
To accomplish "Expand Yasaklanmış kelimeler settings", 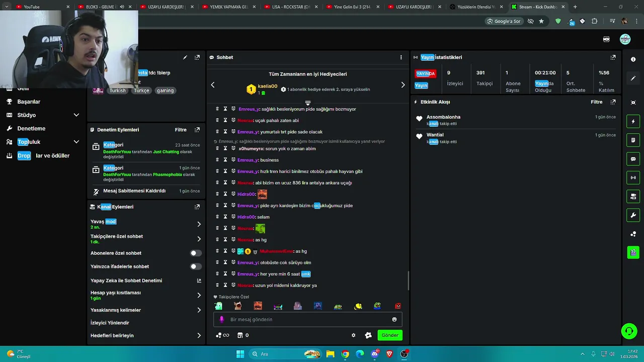I will (x=199, y=310).
